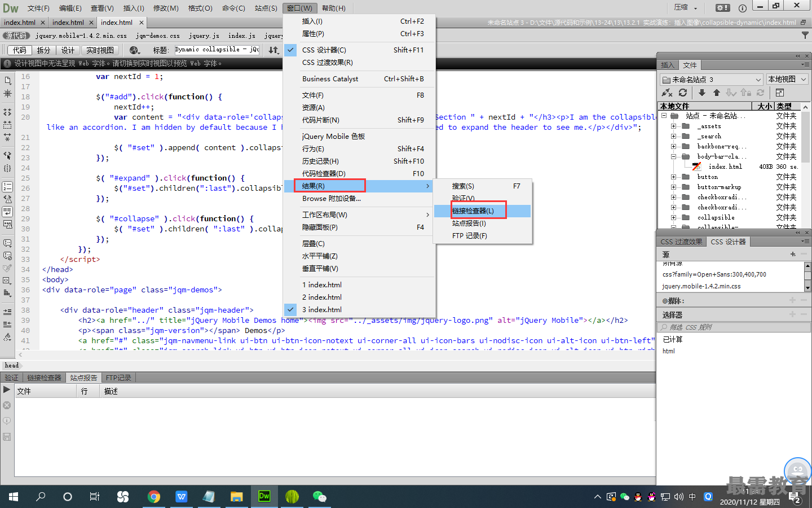Get files from remote server arrow

701,93
